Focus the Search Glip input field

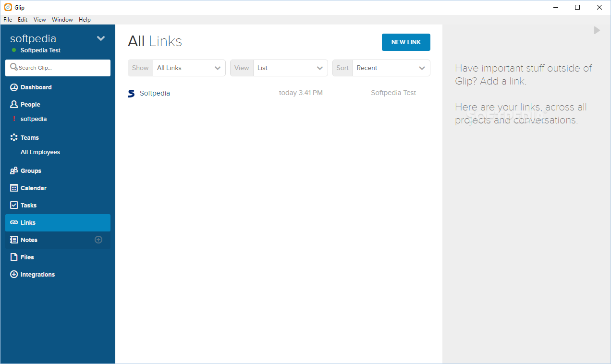[58, 68]
